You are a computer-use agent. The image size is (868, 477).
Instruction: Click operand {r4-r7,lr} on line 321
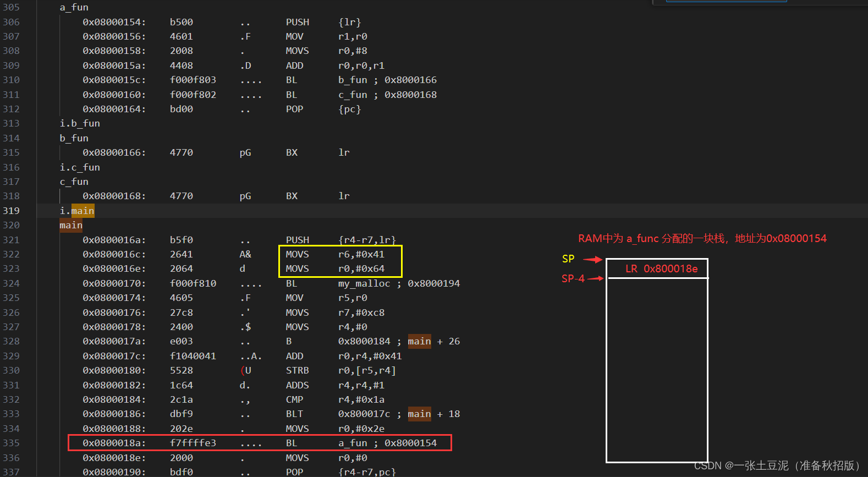(367, 240)
